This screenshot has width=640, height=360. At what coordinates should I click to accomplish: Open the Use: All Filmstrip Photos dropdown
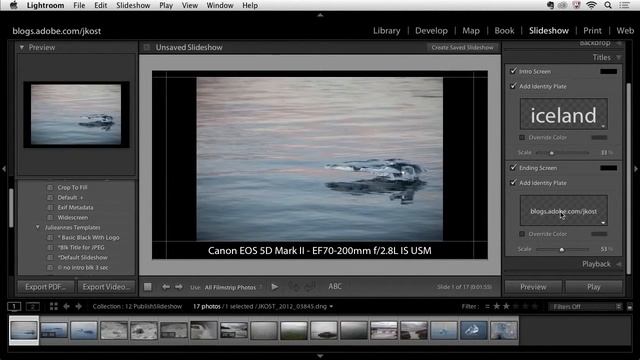coord(233,287)
